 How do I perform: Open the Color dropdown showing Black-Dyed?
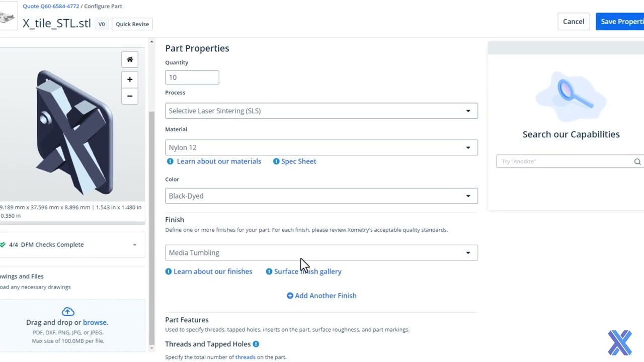[x=321, y=196]
